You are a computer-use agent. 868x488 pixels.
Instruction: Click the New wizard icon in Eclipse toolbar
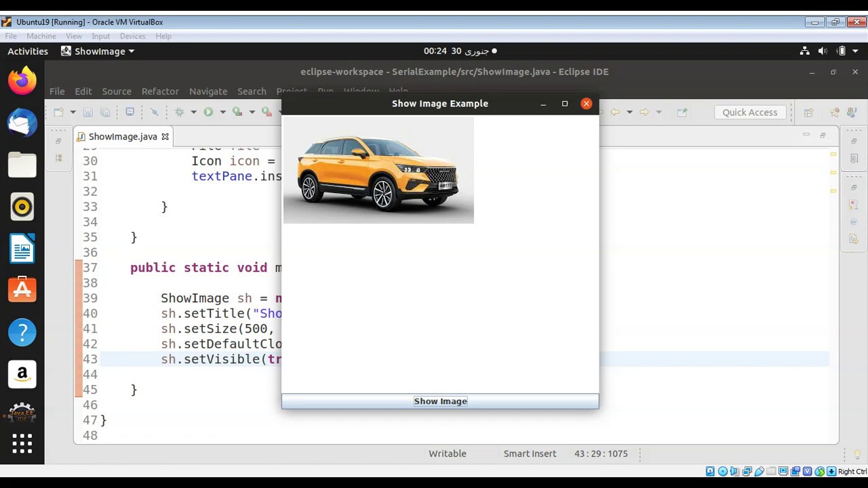coord(58,112)
